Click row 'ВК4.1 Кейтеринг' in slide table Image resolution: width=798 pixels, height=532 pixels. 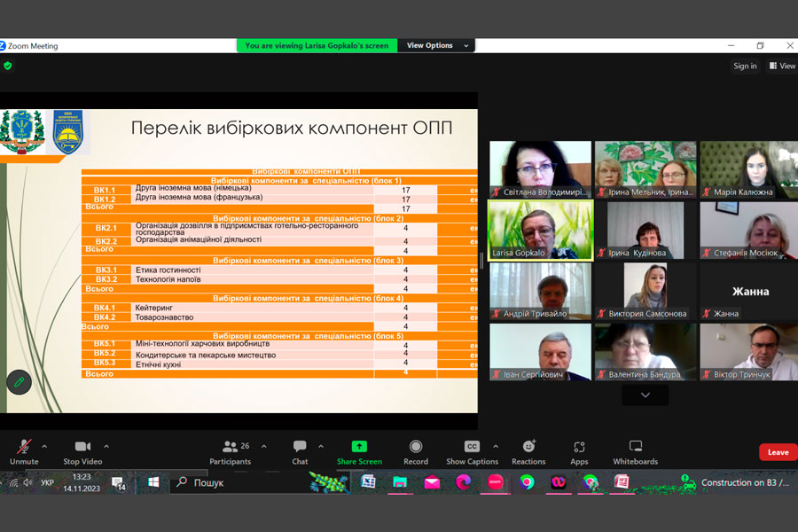click(279, 308)
